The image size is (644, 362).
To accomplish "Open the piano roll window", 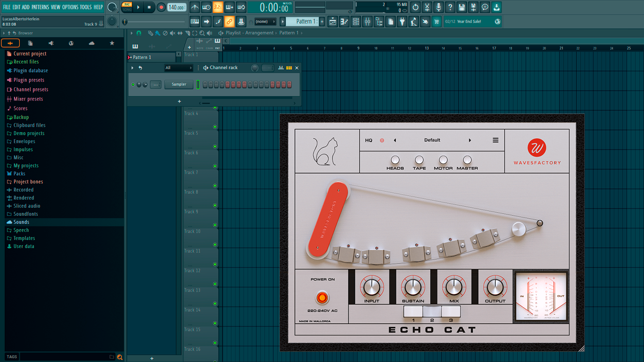I will coord(344,22).
